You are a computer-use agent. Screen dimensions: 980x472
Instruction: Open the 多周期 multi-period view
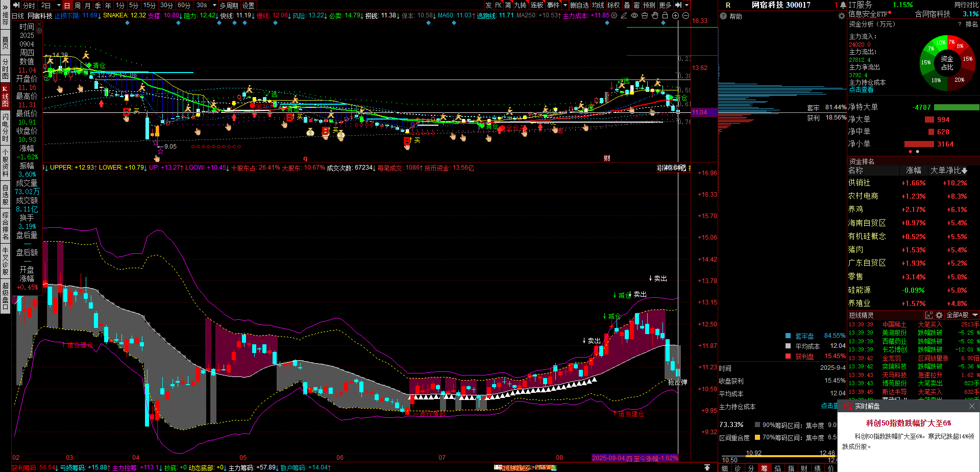tap(229, 5)
